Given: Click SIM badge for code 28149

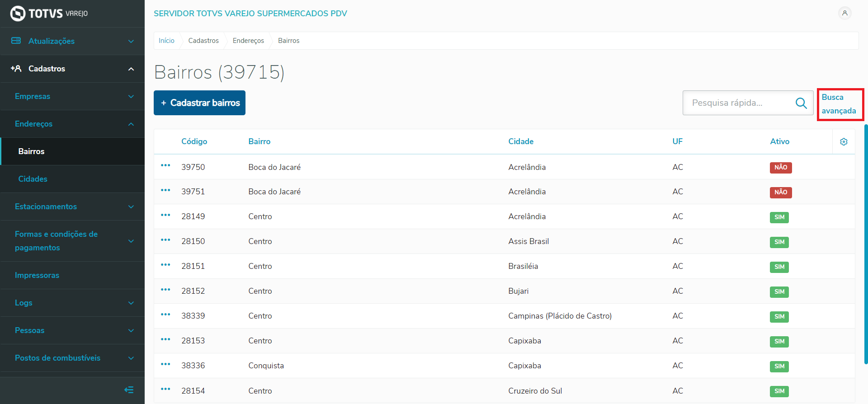Looking at the screenshot, I should [x=779, y=217].
